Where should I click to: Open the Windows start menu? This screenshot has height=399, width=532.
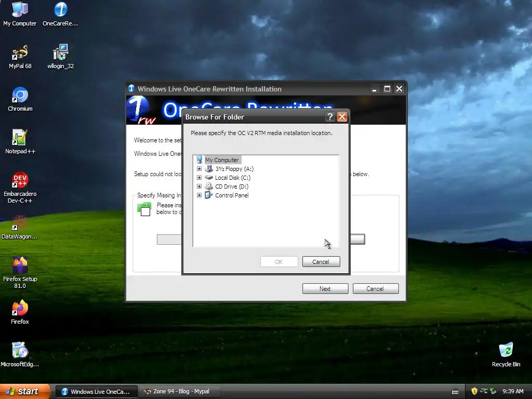[x=25, y=392]
